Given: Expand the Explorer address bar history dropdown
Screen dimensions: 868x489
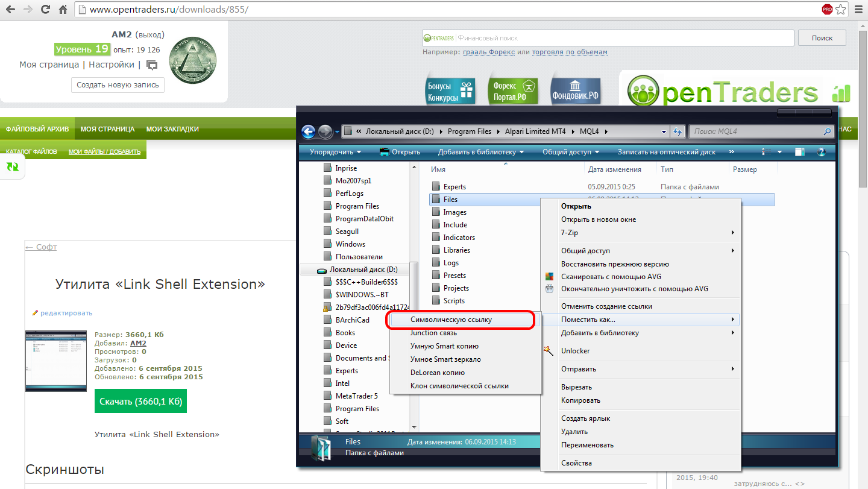Looking at the screenshot, I should (664, 131).
